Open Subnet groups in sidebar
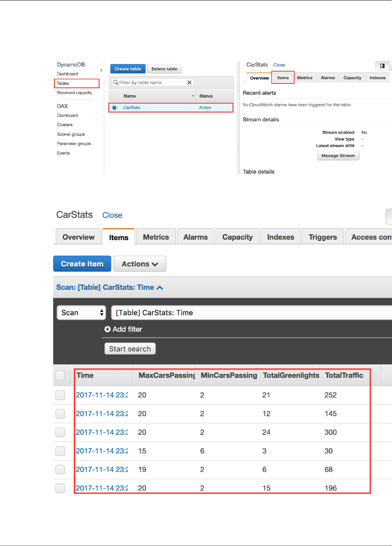This screenshot has height=546, width=392. [x=71, y=134]
